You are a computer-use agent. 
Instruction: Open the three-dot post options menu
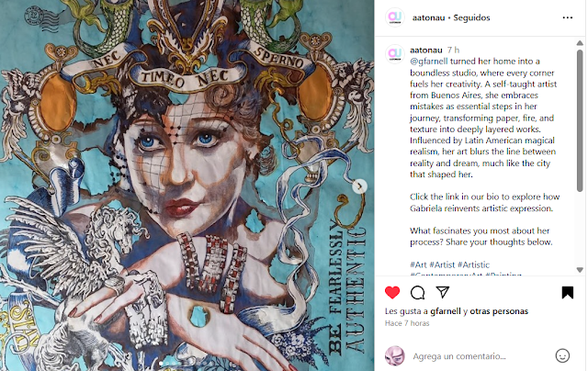[568, 17]
